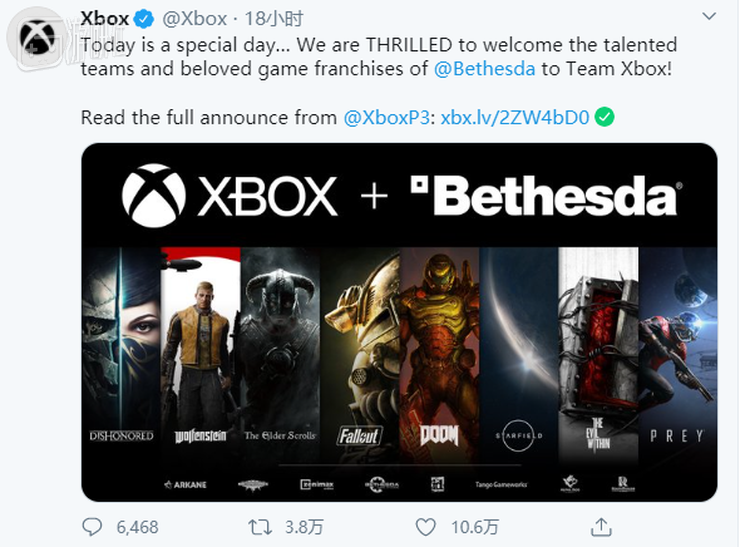Click the Xbox profile avatar

coord(37,37)
